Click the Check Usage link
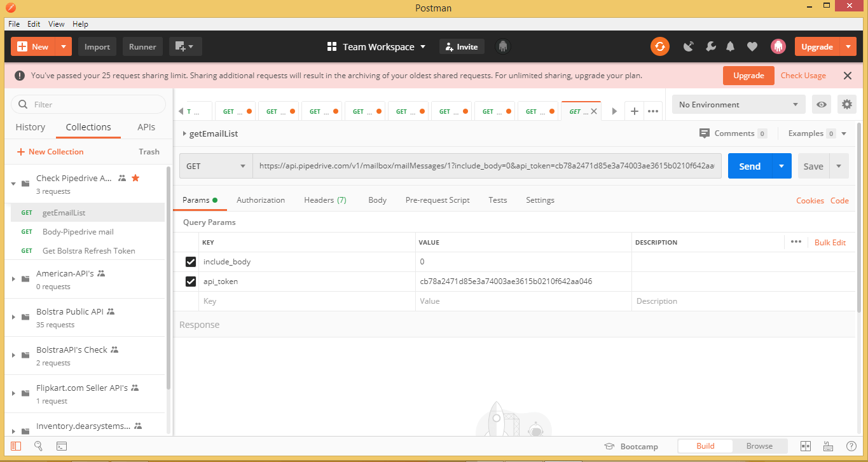Viewport: 868px width, 462px height. click(x=803, y=75)
